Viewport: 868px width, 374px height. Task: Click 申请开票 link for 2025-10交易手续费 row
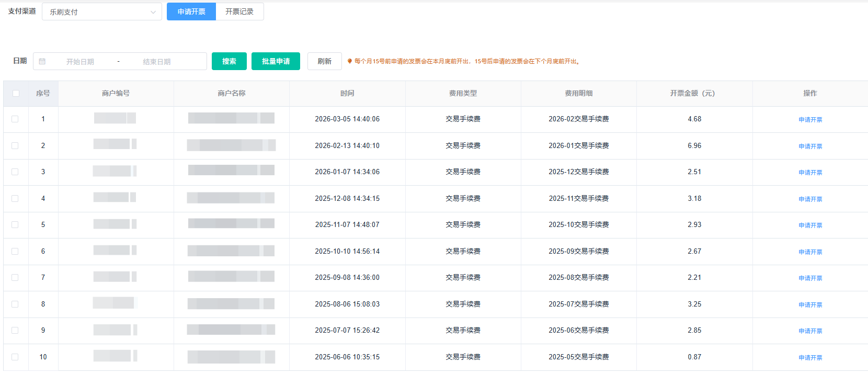[x=810, y=225]
